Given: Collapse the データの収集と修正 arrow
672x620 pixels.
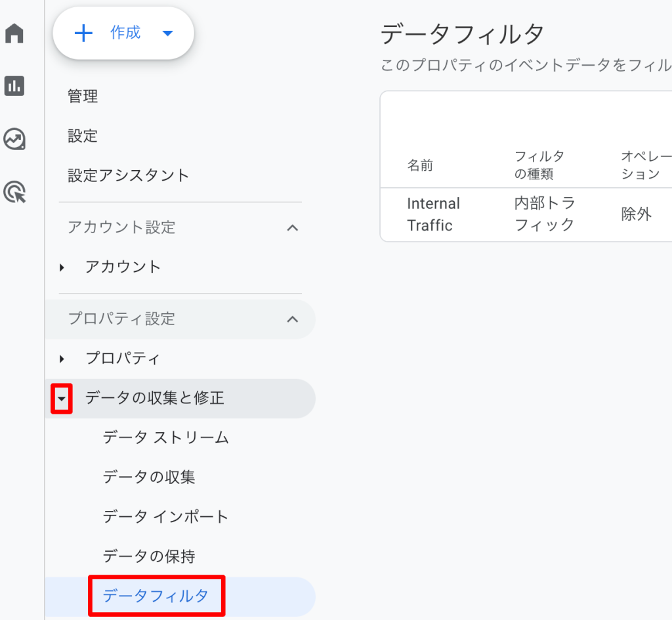Looking at the screenshot, I should (x=62, y=399).
